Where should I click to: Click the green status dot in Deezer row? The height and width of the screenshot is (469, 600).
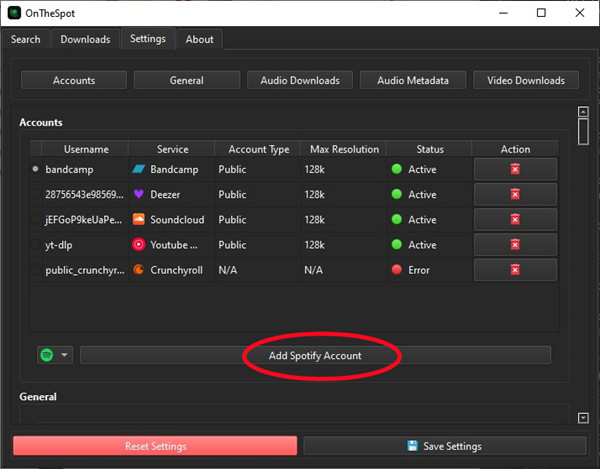tap(397, 194)
